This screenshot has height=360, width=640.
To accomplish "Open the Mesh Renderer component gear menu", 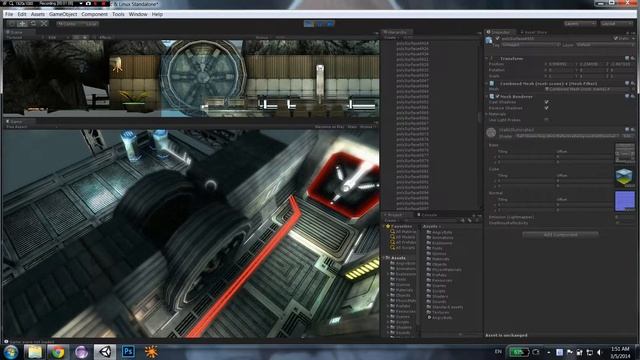I will click(632, 96).
